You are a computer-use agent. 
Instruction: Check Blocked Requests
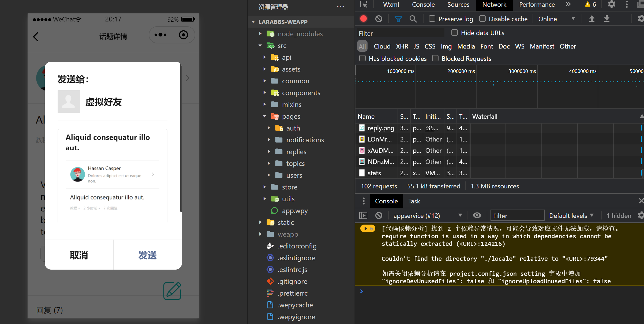435,58
